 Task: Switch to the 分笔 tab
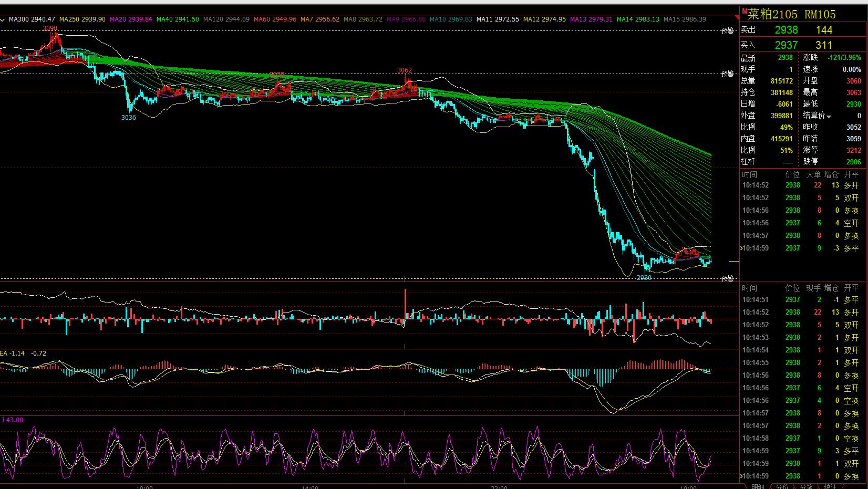pyautogui.click(x=806, y=486)
